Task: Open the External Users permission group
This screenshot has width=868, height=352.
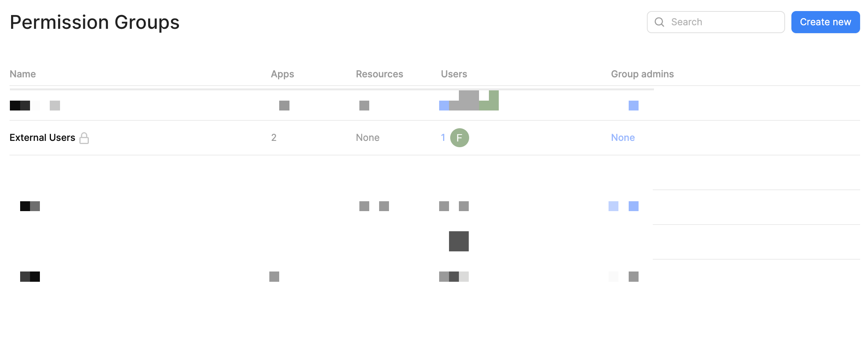Action: tap(42, 138)
